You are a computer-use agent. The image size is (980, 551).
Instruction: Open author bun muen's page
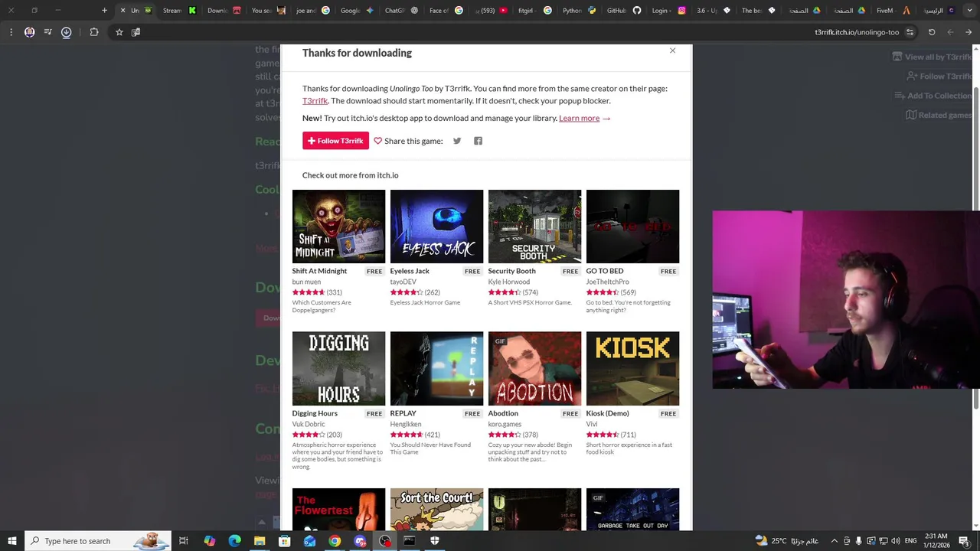(306, 282)
